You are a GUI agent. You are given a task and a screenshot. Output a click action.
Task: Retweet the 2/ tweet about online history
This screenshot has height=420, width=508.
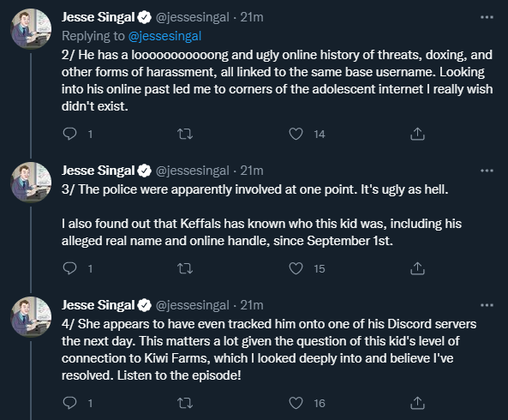(185, 134)
